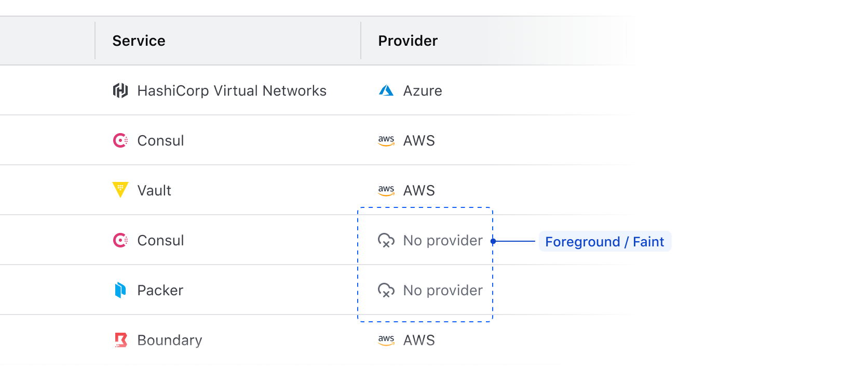Click the red Boundary icon
The height and width of the screenshot is (367, 868).
point(120,340)
